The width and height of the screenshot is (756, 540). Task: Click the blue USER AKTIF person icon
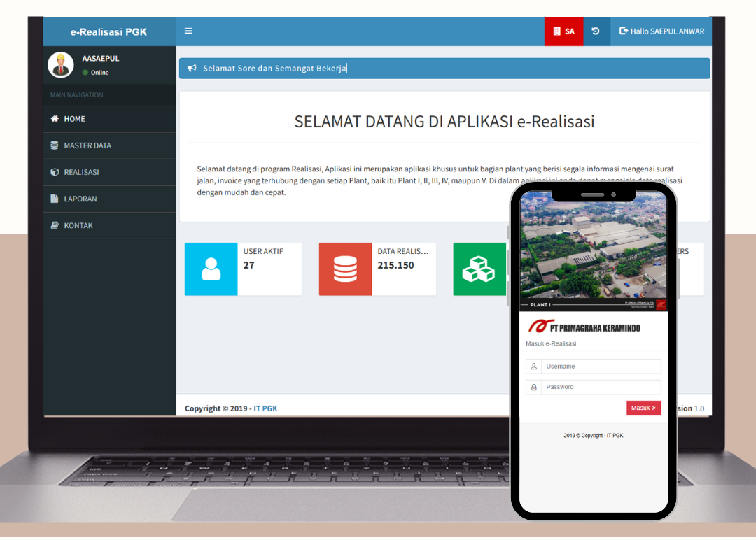(x=211, y=269)
